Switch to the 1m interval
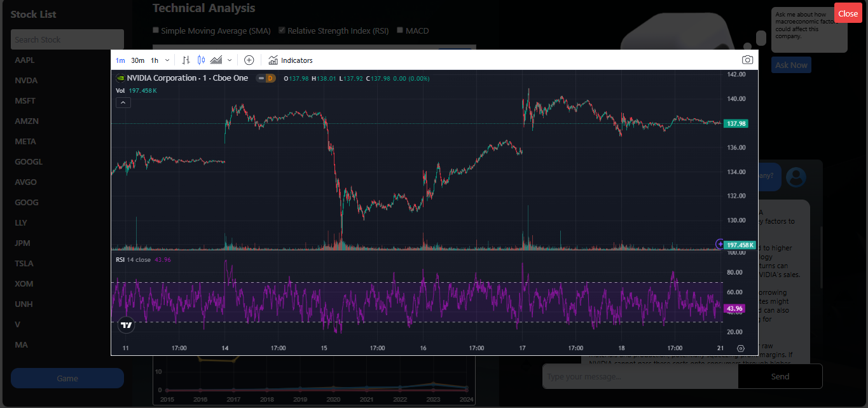Screen dimensions: 868x408 click(120, 60)
